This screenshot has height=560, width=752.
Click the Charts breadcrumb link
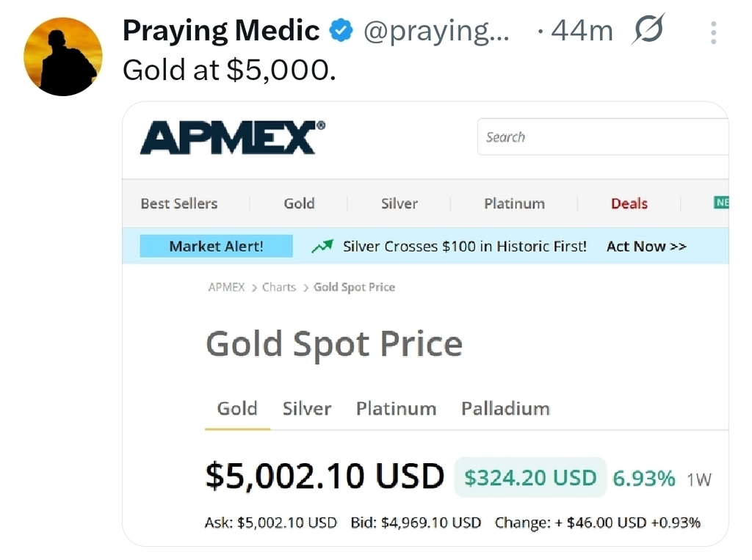point(279,287)
